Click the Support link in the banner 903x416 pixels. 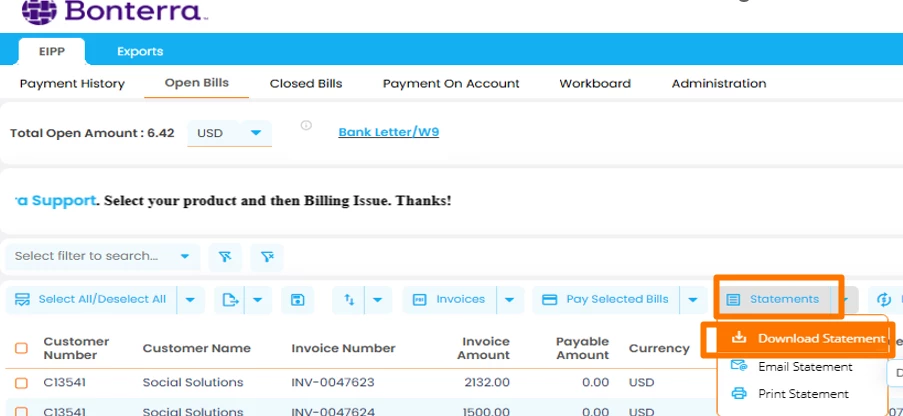point(54,201)
